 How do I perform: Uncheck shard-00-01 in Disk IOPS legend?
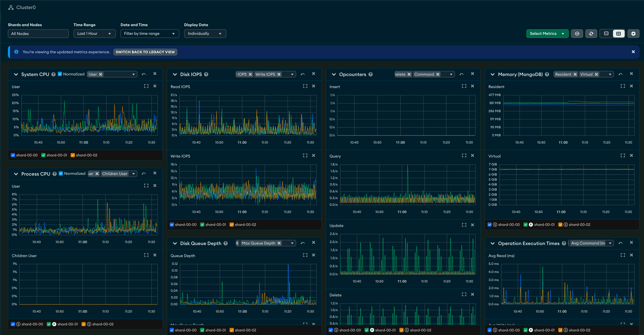202,225
